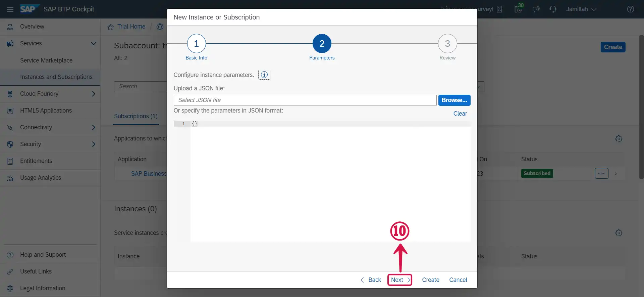Viewport: 644px width, 297px height.
Task: Click inside the JSON code editor area
Action: (330, 181)
